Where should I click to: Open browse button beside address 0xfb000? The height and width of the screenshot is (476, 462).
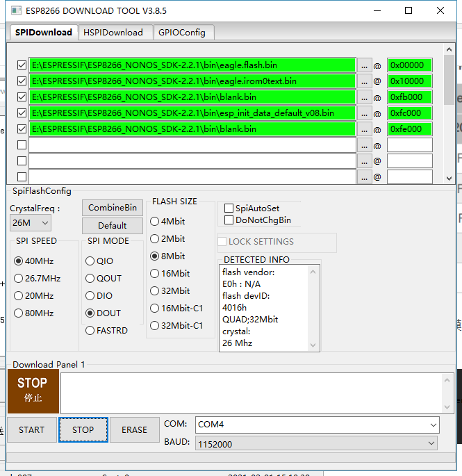click(x=364, y=97)
